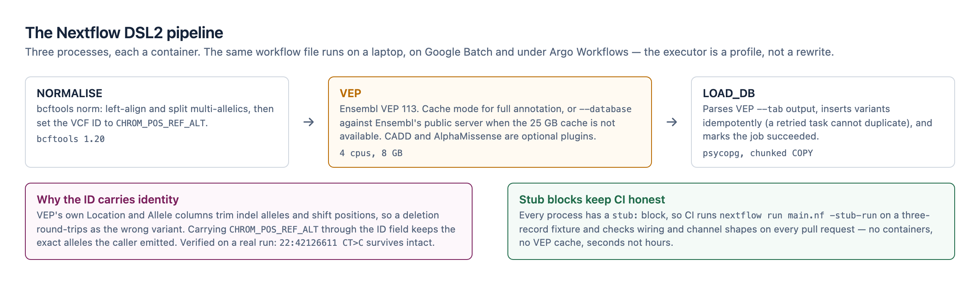Click the '4 cpus, 8 GB' resource label

(371, 153)
